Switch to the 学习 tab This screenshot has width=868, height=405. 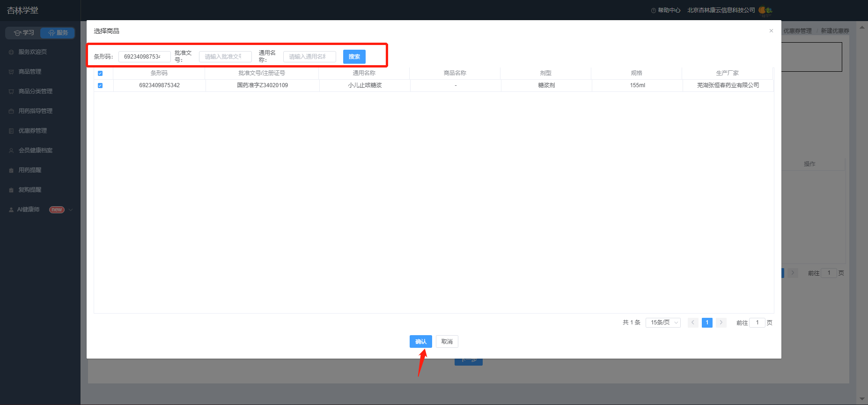[x=22, y=33]
